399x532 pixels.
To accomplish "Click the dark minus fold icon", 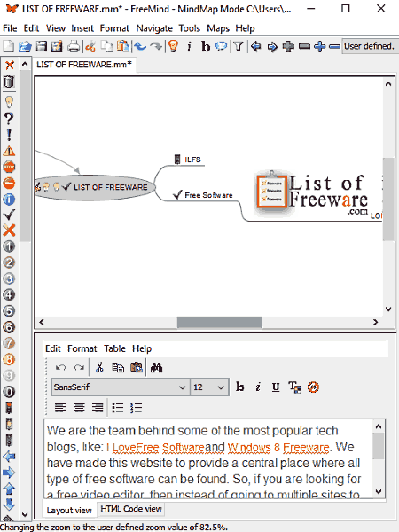I will pos(304,46).
